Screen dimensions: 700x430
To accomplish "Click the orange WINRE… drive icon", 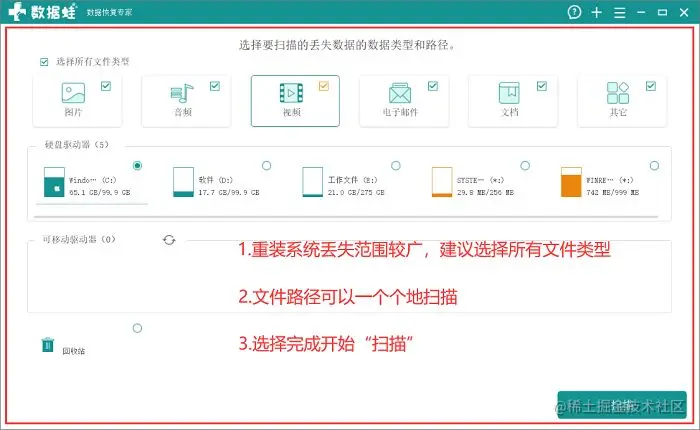I will click(x=571, y=182).
